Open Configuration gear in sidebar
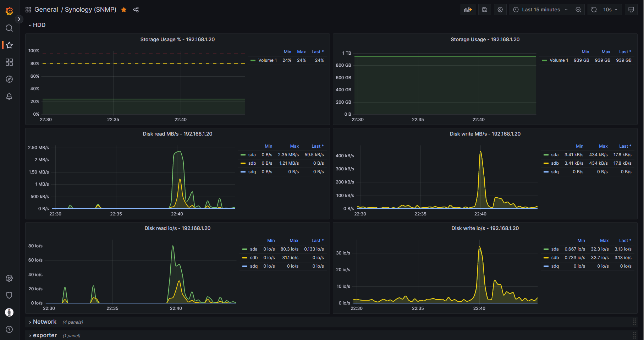This screenshot has width=644, height=340. point(9,278)
